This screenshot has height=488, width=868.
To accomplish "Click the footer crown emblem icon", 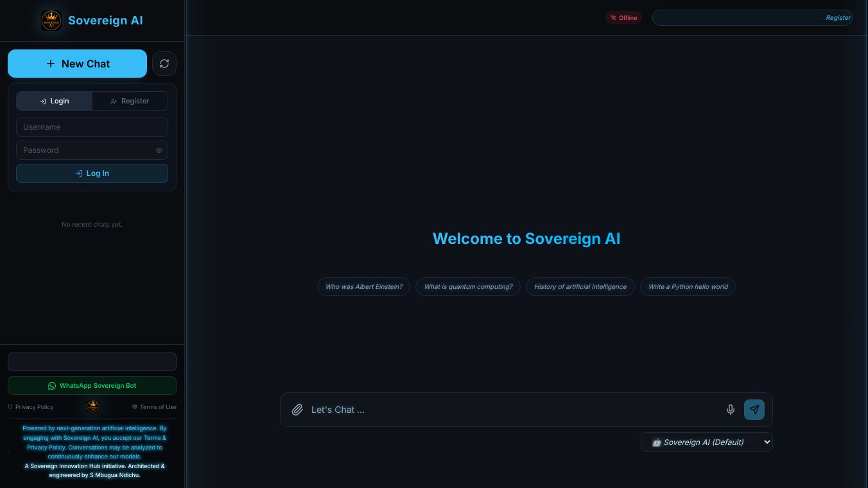I will tap(93, 406).
